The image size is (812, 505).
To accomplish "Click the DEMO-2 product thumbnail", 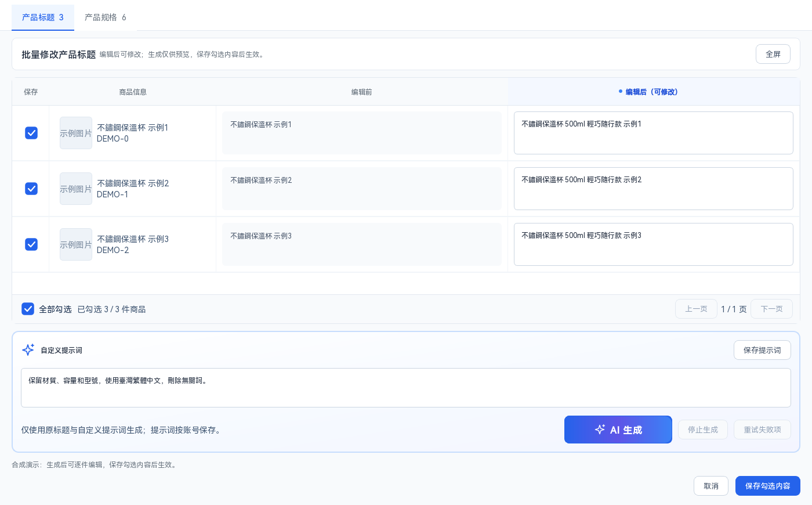I will pos(76,244).
